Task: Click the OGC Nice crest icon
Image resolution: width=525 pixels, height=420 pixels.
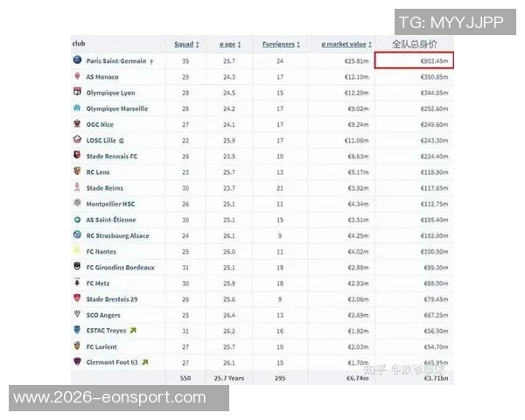Action: (x=78, y=124)
